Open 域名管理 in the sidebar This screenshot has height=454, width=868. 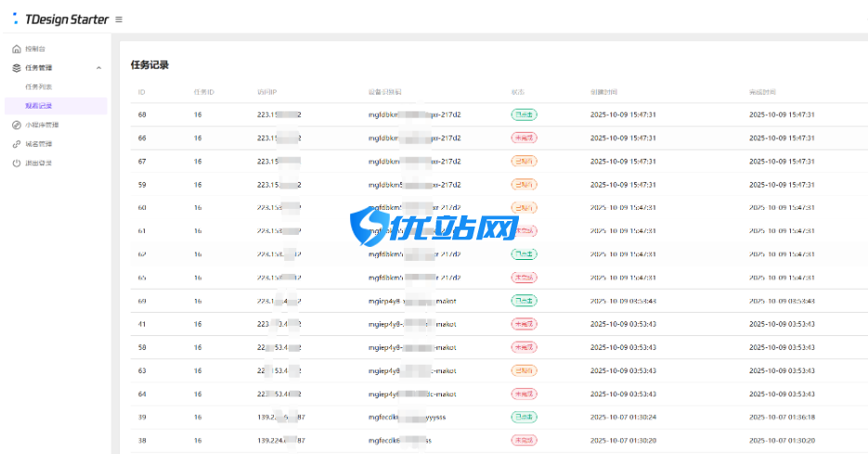(39, 144)
